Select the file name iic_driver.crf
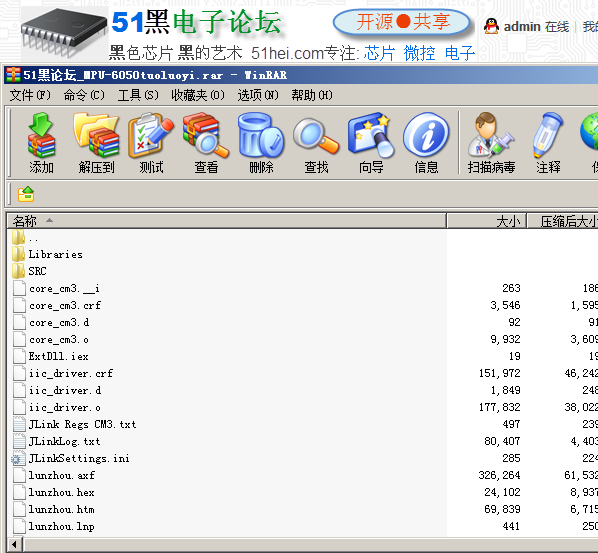598x553 pixels. coord(71,373)
